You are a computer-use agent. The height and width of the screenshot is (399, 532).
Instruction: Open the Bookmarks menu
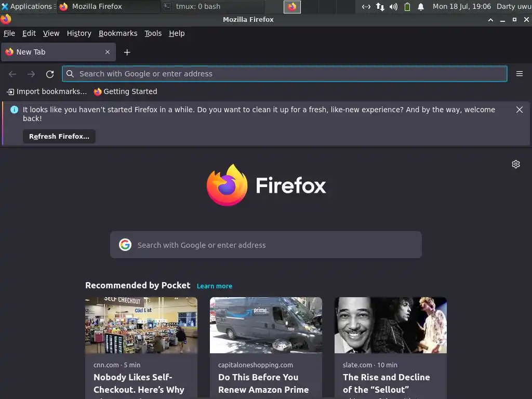118,33
